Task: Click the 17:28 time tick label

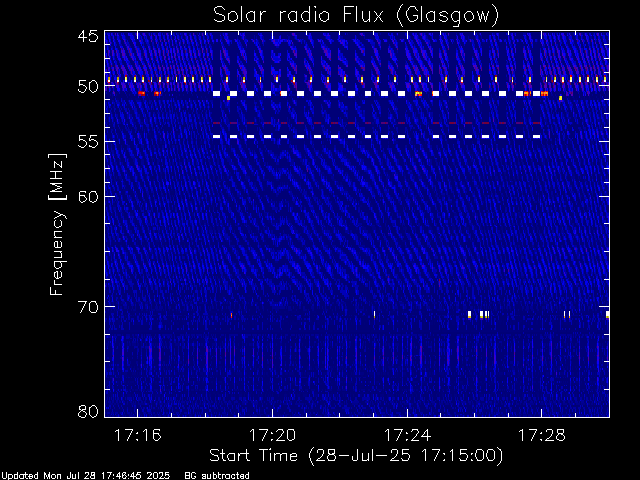Action: click(x=542, y=435)
